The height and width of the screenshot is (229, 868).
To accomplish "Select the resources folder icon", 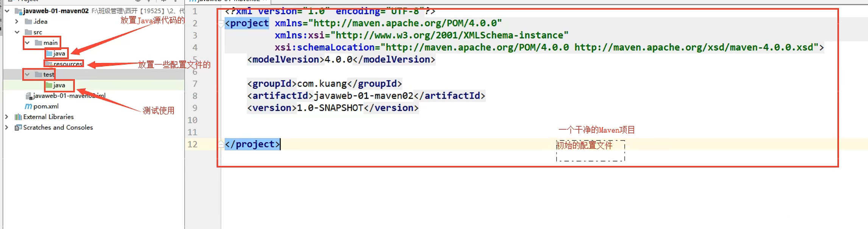I will (x=49, y=64).
